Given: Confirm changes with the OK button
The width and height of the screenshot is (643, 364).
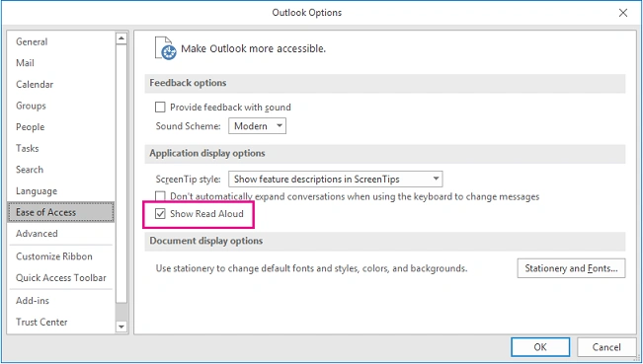Looking at the screenshot, I should tap(540, 347).
